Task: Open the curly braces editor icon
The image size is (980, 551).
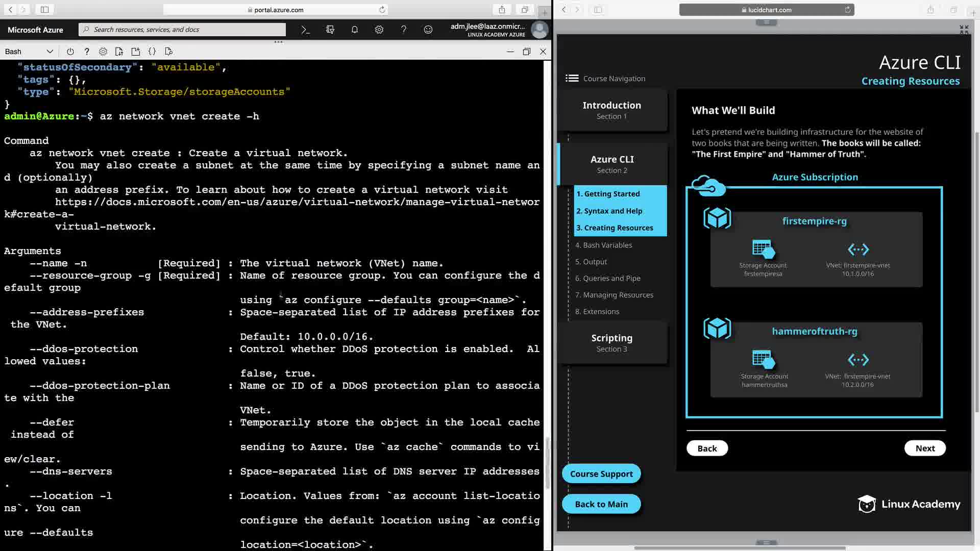Action: click(x=152, y=52)
